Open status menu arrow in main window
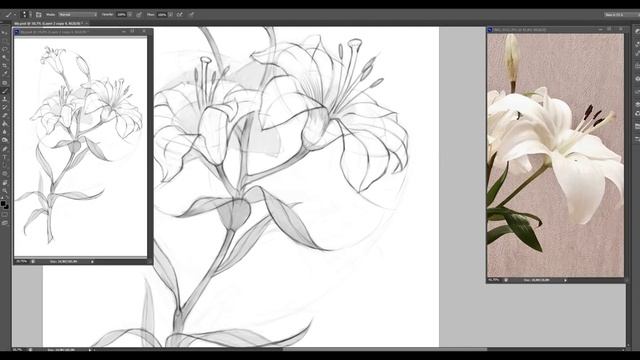Viewport: 640px width, 360px height. click(90, 350)
